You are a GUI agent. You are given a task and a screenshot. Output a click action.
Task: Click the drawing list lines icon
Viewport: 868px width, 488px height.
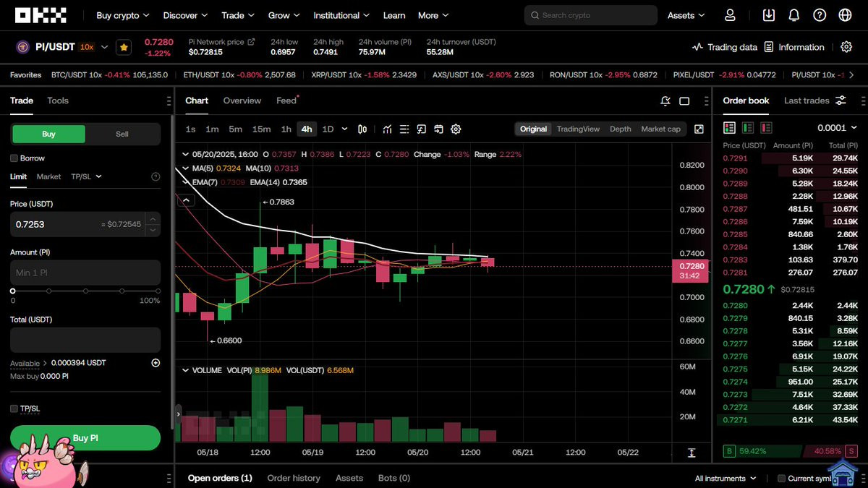coord(404,129)
